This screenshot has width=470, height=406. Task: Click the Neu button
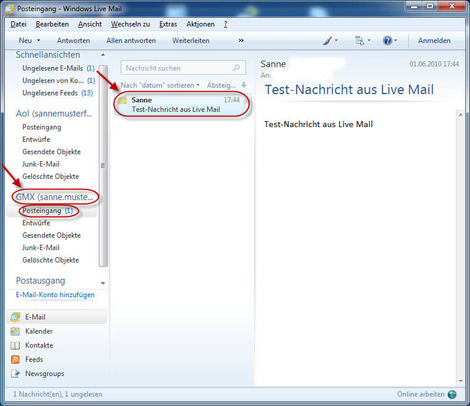coord(25,41)
